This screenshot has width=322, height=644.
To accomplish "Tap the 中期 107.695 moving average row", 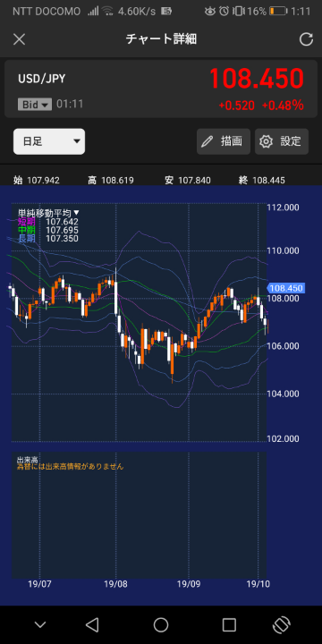I will pyautogui.click(x=47, y=231).
